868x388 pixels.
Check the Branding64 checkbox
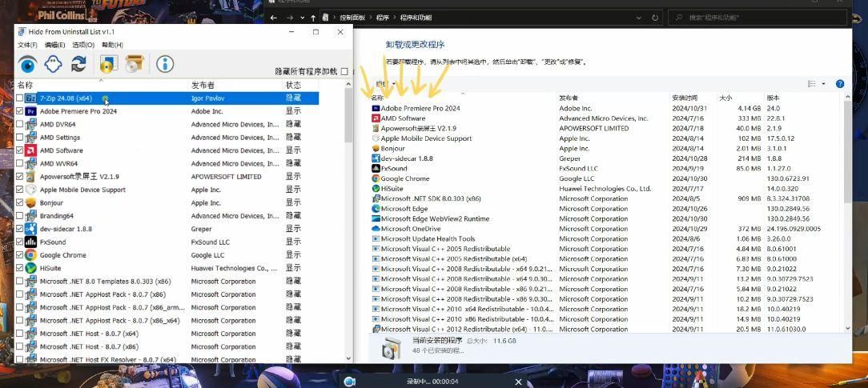[20, 215]
